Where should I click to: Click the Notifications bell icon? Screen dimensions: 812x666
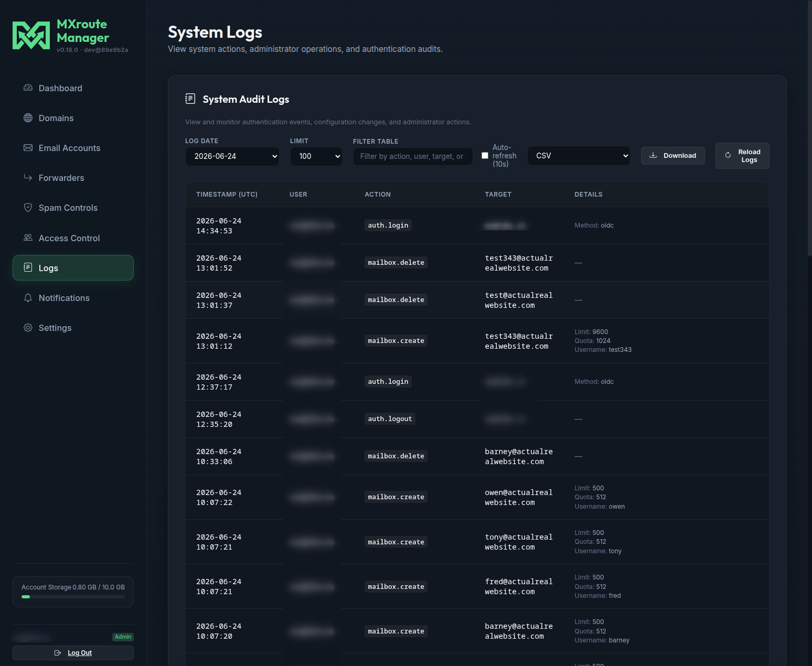pyautogui.click(x=28, y=298)
